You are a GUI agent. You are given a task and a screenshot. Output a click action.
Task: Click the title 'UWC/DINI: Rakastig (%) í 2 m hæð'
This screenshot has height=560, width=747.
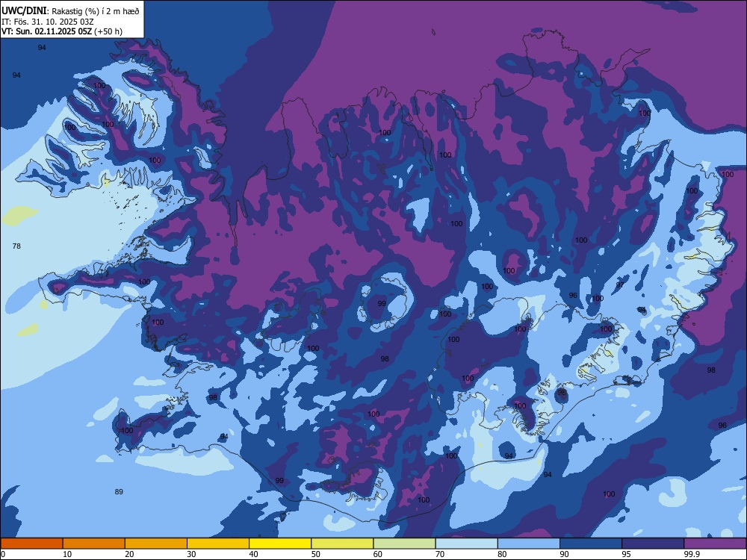(70, 11)
